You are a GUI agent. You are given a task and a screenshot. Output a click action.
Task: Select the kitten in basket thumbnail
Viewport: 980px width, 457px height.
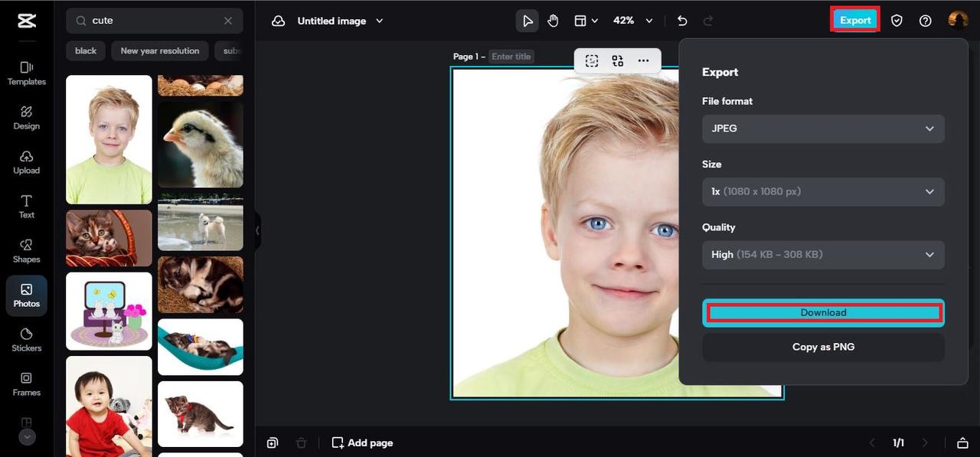[x=109, y=238]
